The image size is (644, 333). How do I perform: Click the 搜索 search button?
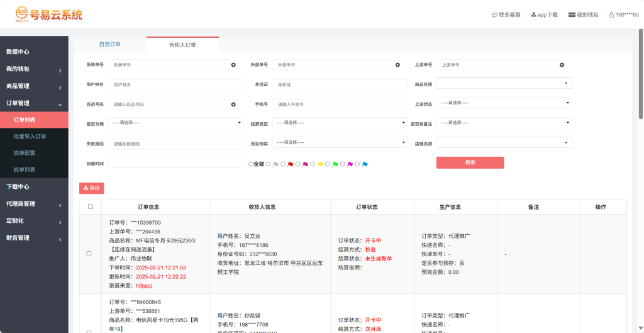(x=470, y=162)
